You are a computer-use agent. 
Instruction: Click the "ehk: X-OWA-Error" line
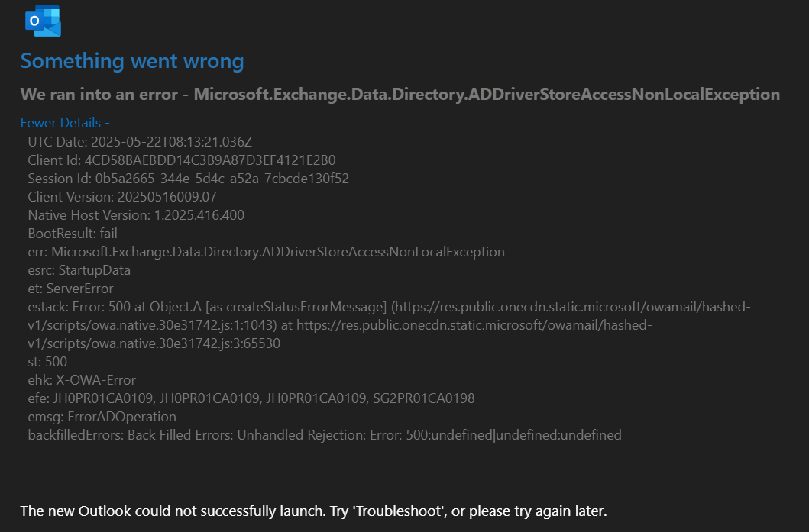(82, 380)
